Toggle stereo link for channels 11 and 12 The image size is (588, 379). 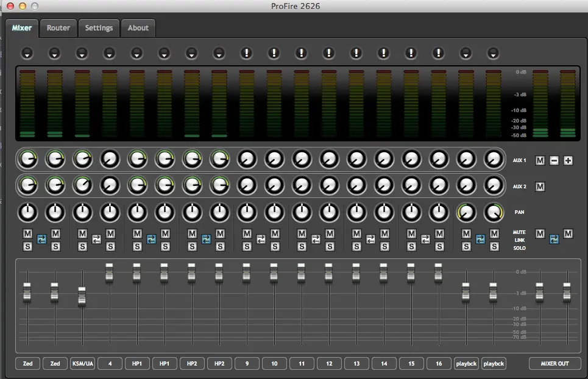[x=316, y=239]
